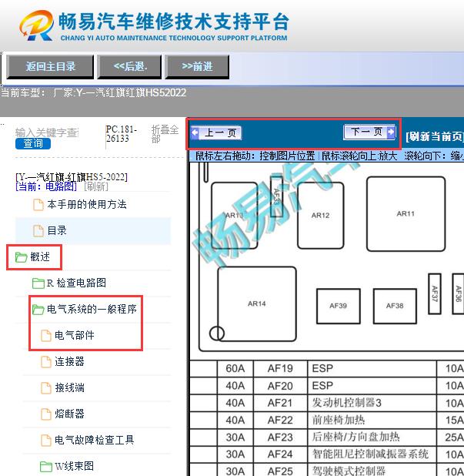Click the page icon beside 接线端

(x=46, y=388)
